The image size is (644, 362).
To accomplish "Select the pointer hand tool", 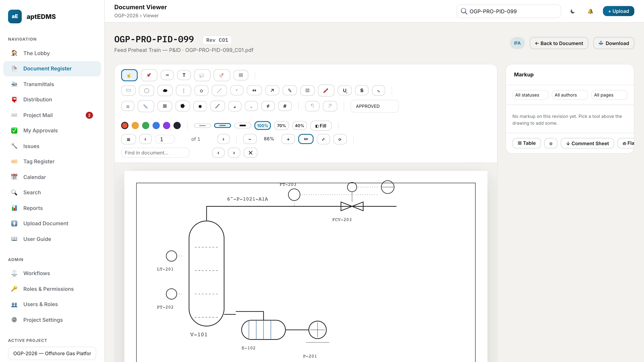I will tap(129, 75).
